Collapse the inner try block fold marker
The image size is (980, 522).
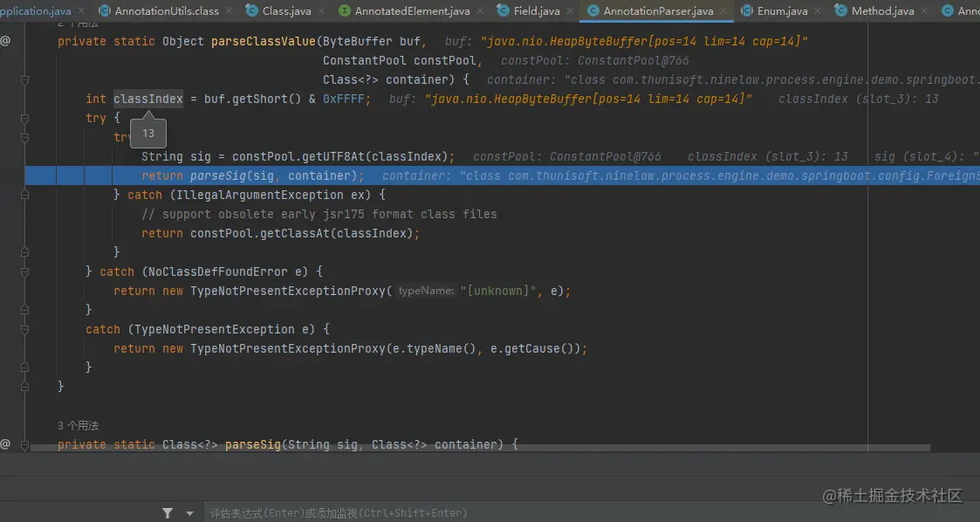[x=25, y=138]
